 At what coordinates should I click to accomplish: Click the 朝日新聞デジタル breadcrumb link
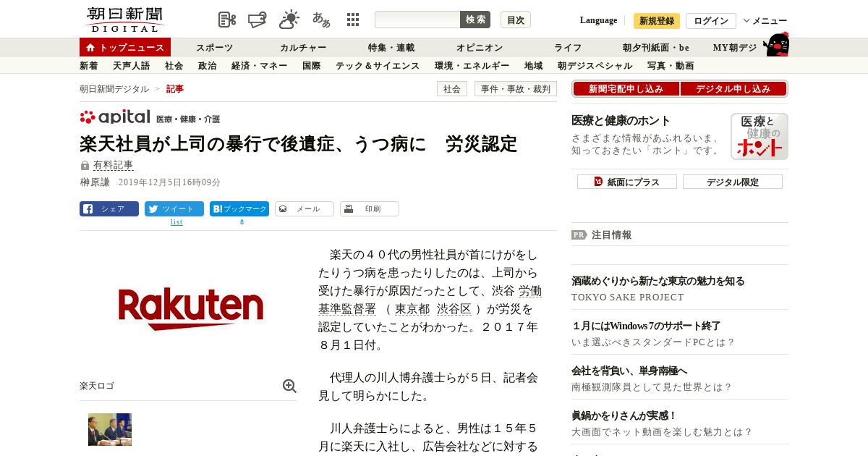[x=114, y=89]
